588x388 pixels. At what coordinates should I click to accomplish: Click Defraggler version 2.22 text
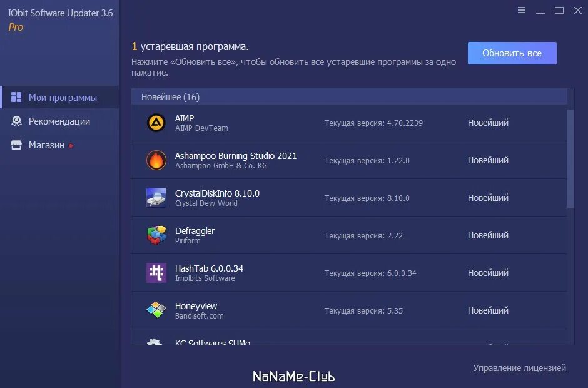click(363, 236)
